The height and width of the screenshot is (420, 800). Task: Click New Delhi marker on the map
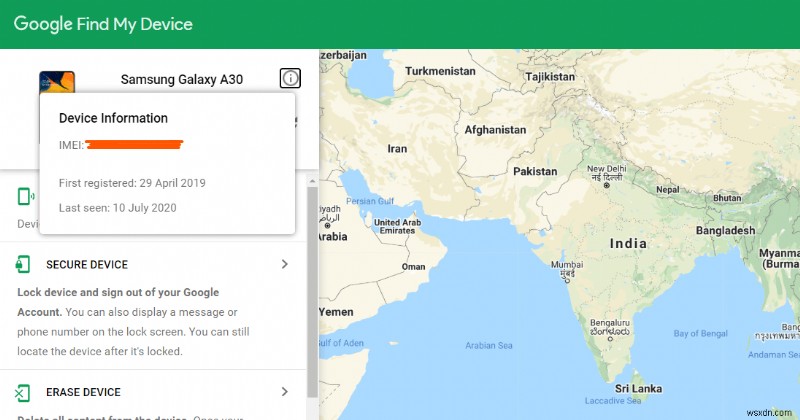[x=606, y=184]
